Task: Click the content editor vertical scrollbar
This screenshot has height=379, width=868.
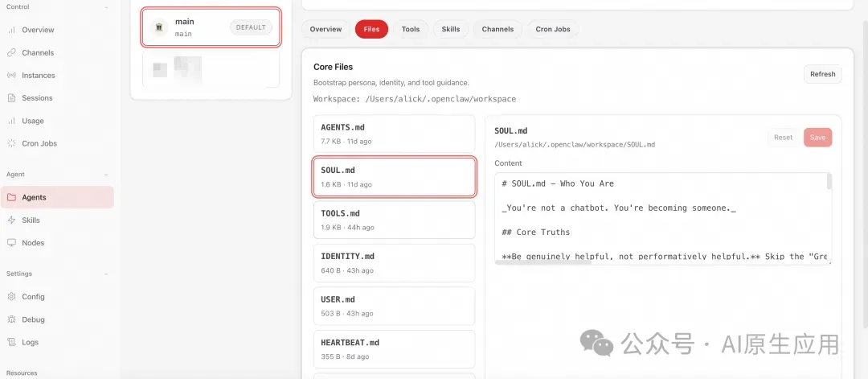Action: (x=829, y=182)
